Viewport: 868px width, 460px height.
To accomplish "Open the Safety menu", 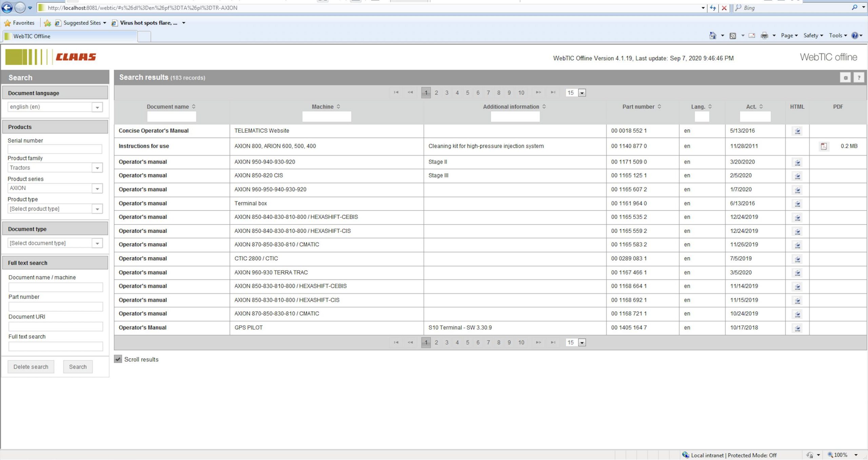I will coord(813,35).
